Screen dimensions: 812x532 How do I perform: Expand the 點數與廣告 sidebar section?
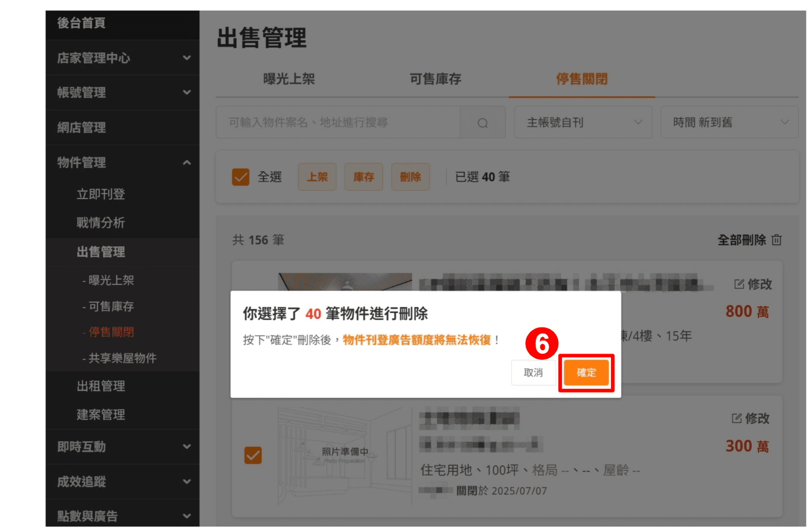coord(187,516)
